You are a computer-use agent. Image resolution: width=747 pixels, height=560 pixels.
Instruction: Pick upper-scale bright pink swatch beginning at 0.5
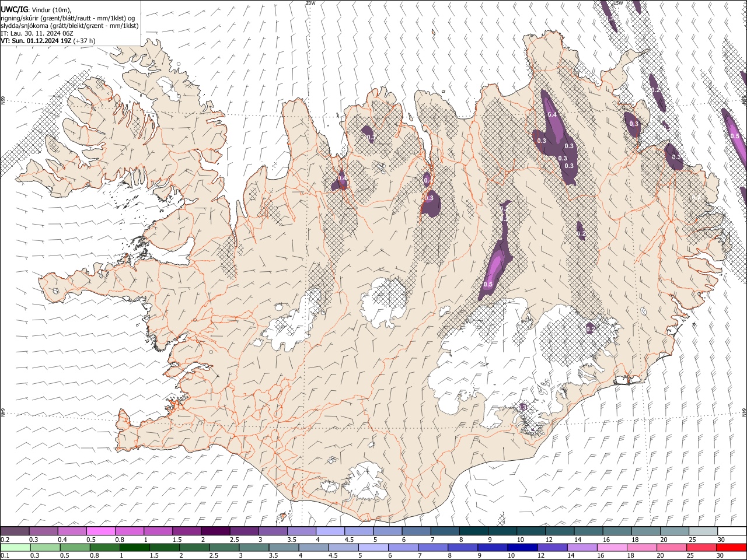100,531
